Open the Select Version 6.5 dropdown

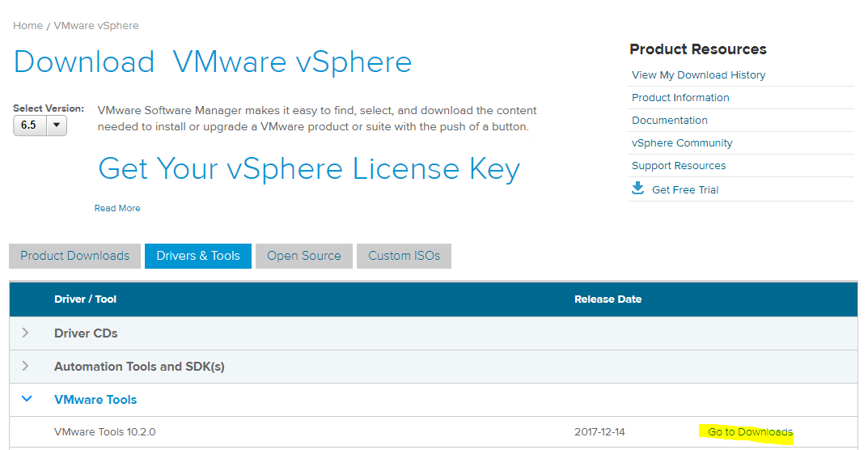(x=40, y=125)
